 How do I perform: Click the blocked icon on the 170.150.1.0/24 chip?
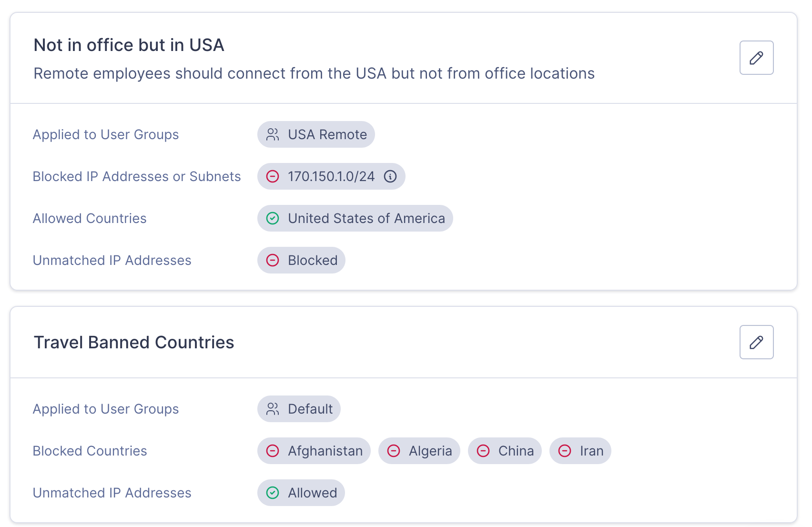pyautogui.click(x=272, y=176)
